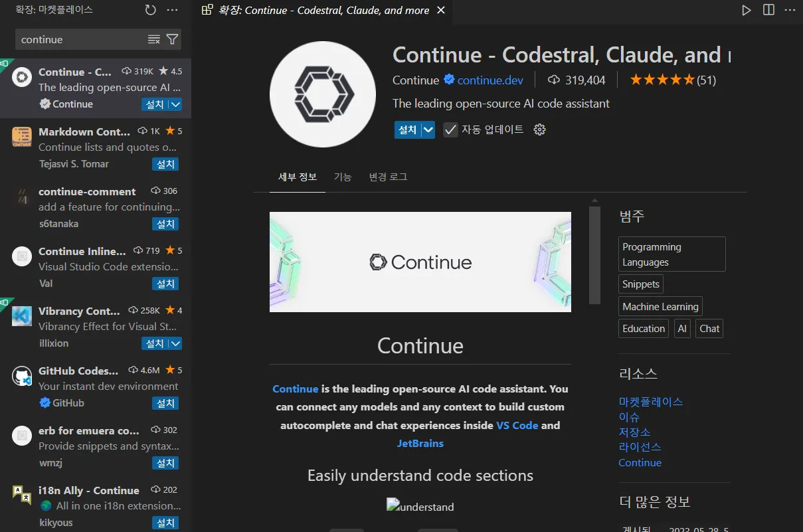Screen dimensions: 803x532
Task: Open editor more actions ellipsis at top right
Action: coord(790,10)
